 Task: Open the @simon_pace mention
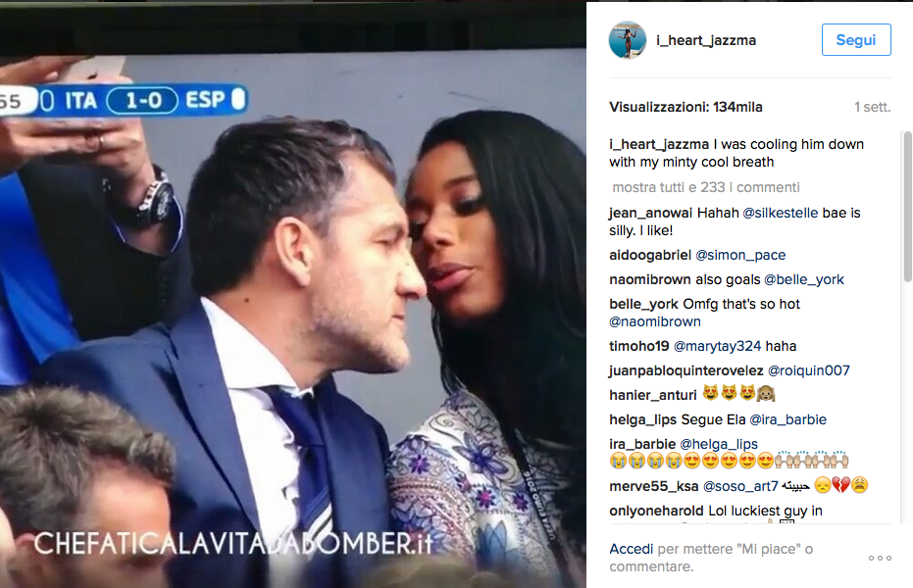click(x=740, y=256)
